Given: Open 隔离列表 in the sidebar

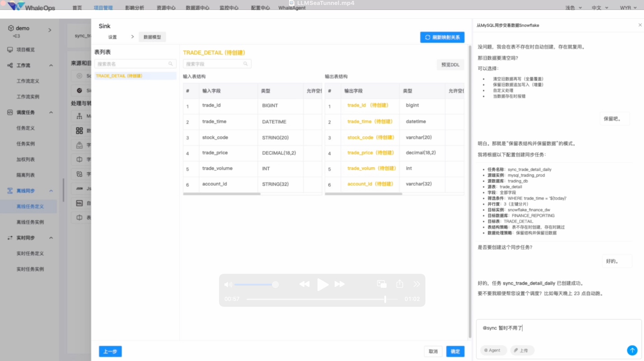Looking at the screenshot, I should point(26,175).
